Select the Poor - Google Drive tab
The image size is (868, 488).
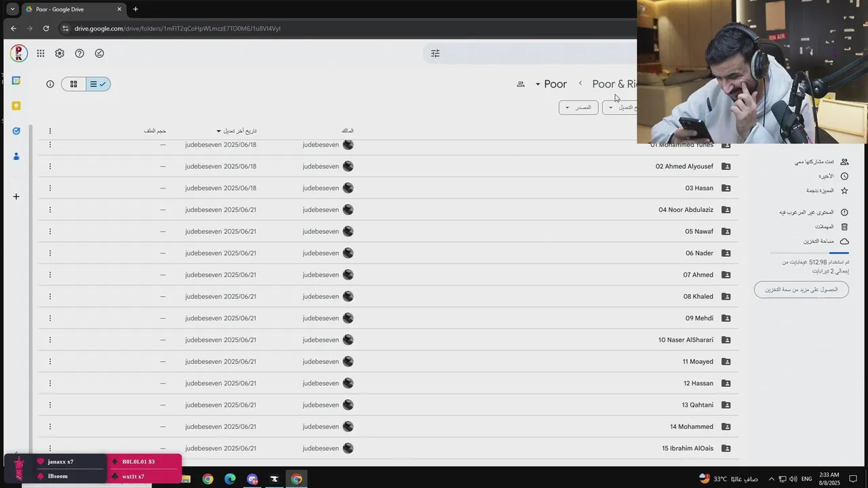(73, 9)
